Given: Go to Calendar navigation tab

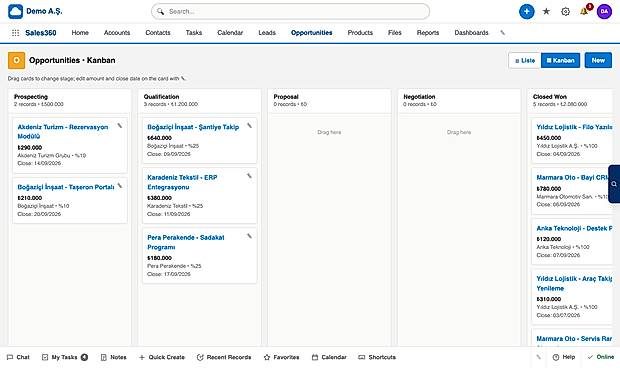Looking at the screenshot, I should point(230,33).
